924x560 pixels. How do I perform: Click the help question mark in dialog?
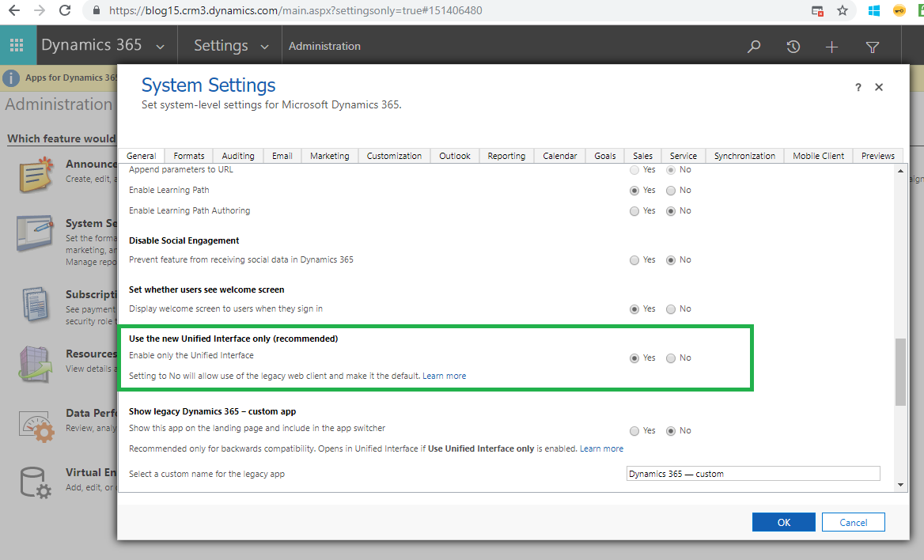[858, 88]
